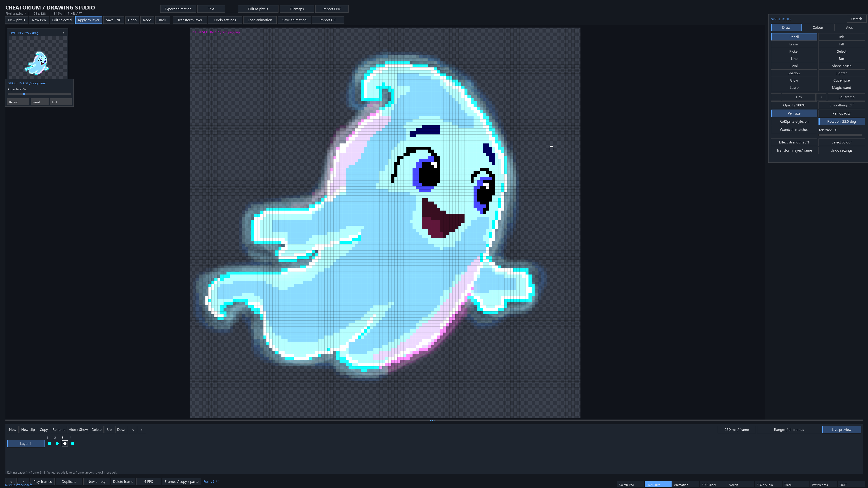This screenshot has width=868, height=488.
Task: Switch to the Draw tab
Action: pyautogui.click(x=786, y=28)
